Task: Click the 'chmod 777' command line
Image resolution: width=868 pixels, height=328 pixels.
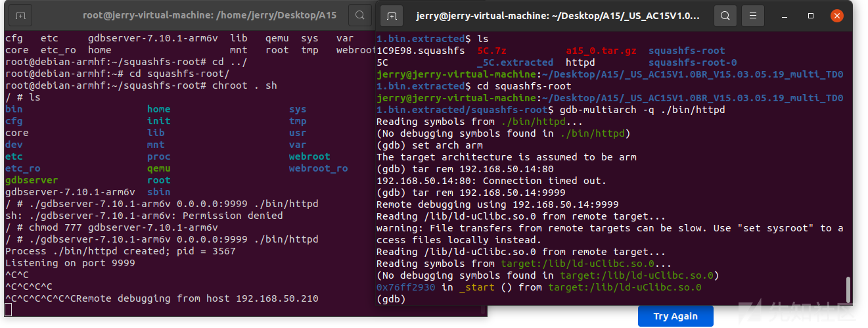Action: [112, 227]
